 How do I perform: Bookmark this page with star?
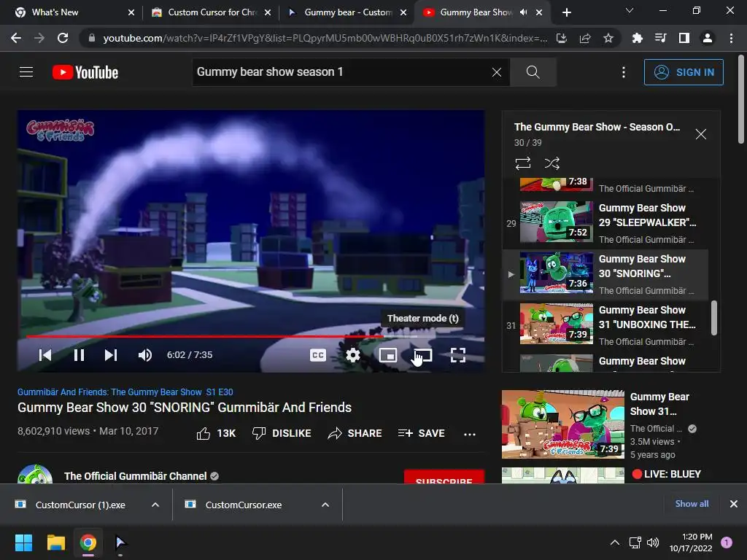(608, 38)
